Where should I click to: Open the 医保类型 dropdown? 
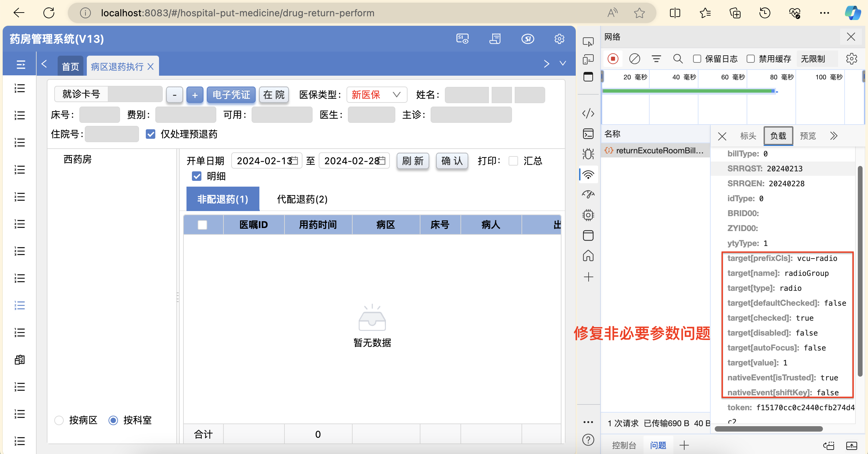click(376, 95)
